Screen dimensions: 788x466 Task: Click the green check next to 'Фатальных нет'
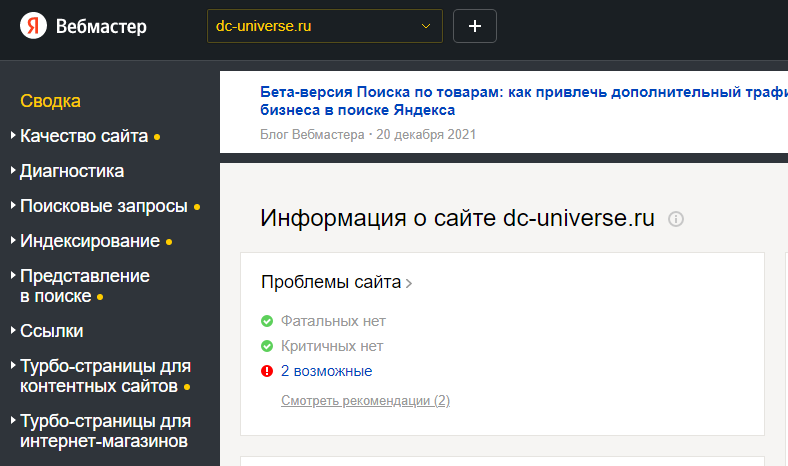(x=267, y=321)
